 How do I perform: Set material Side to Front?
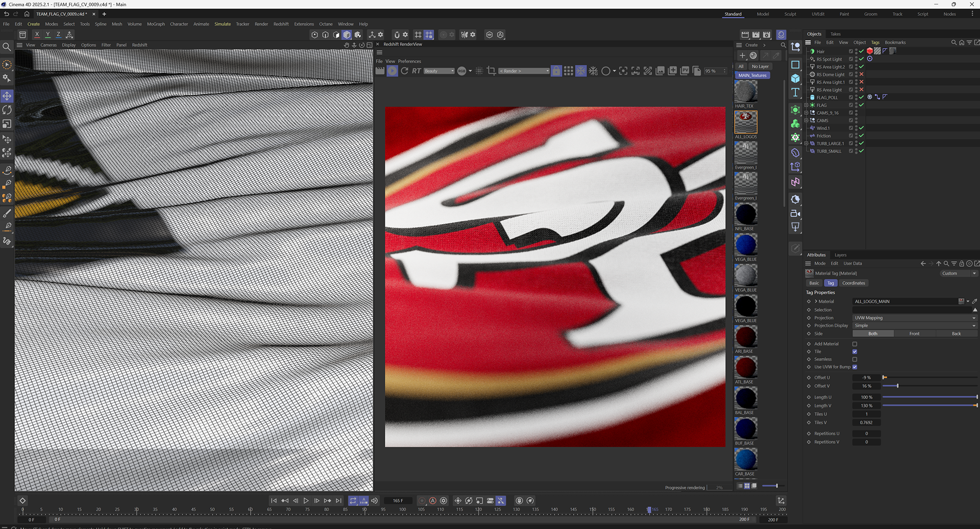[914, 334]
